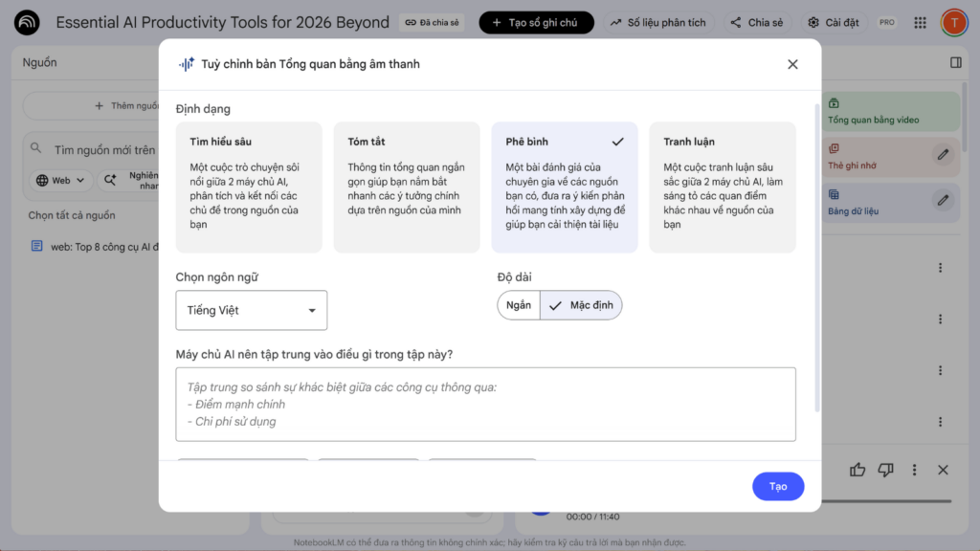
Task: Open Số liệu phân tích analytics
Action: point(657,22)
